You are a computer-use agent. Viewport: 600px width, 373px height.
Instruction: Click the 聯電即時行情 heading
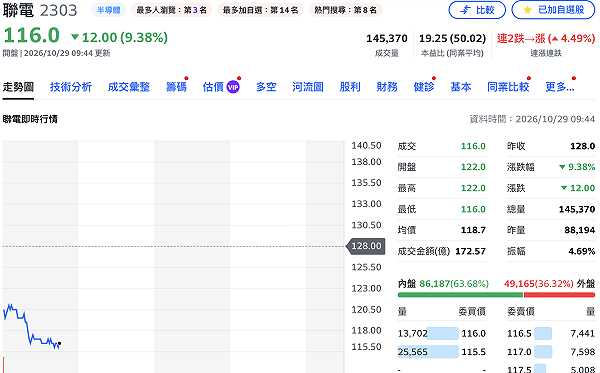[30, 119]
